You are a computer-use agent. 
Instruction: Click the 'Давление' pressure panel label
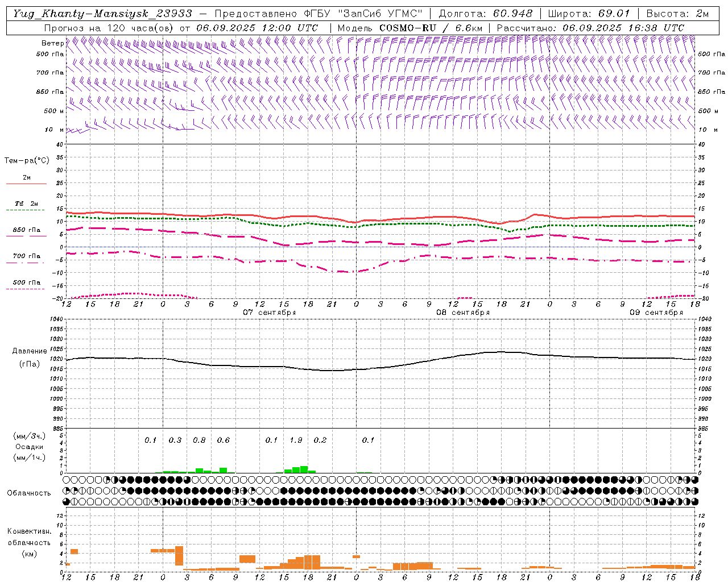coord(30,351)
